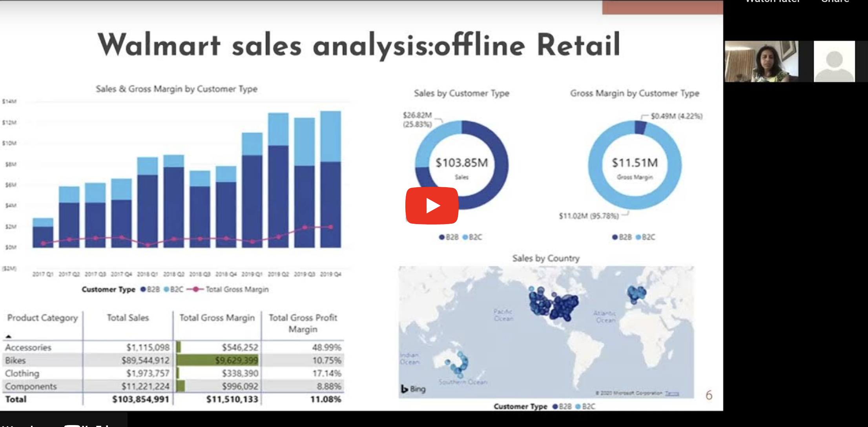Click the '2017 Q1' axis label
Screen dimensions: 868x427
pyautogui.click(x=43, y=274)
